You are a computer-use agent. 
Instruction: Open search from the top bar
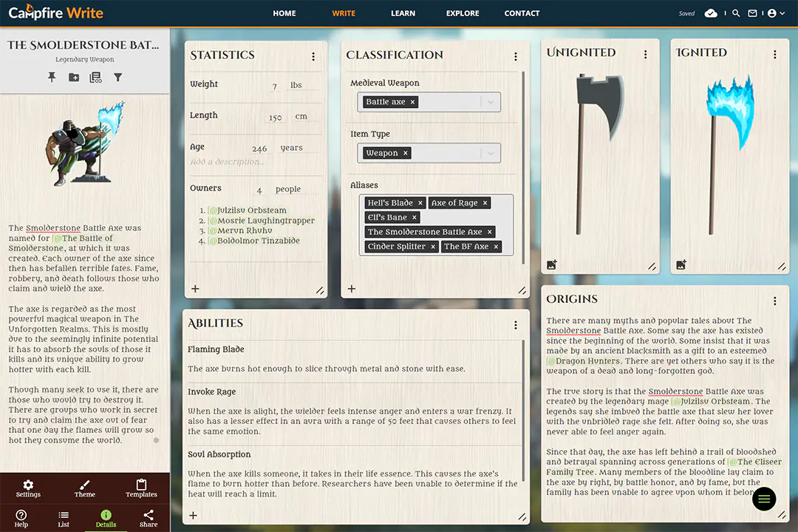[736, 13]
